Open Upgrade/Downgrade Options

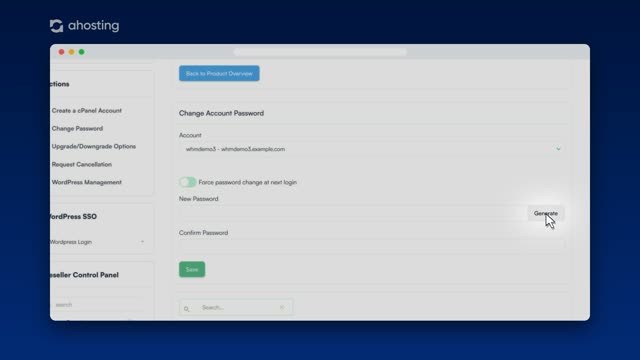pos(93,147)
